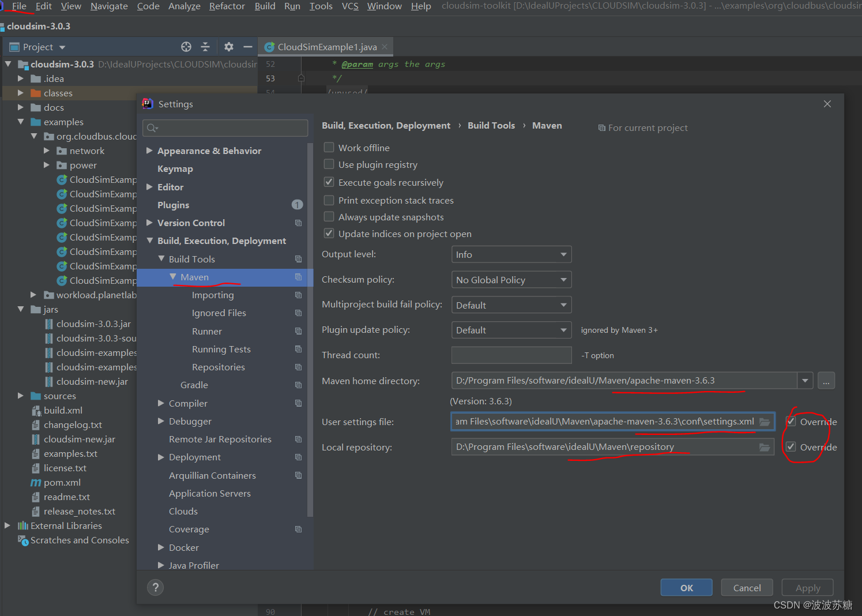Toggle Override for User settings file

791,421
